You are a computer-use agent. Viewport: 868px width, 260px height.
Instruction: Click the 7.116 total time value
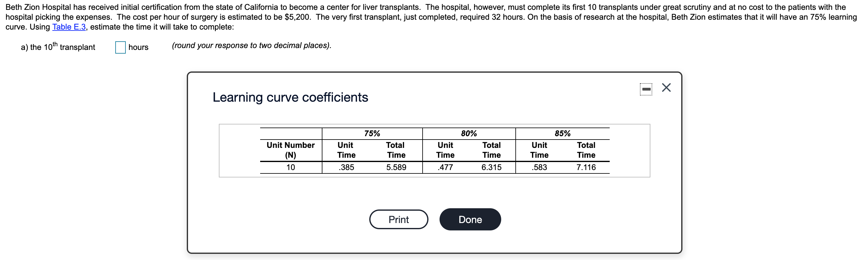pos(586,167)
